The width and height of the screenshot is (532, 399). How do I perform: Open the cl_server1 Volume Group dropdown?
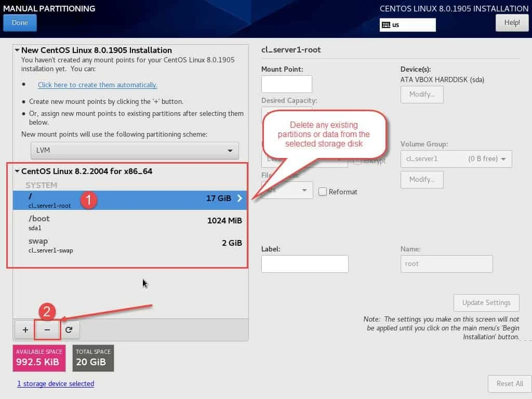[456, 158]
